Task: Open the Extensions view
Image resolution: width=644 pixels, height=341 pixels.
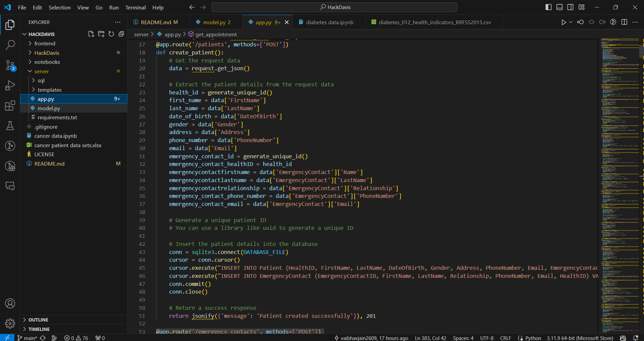Action: (x=10, y=105)
